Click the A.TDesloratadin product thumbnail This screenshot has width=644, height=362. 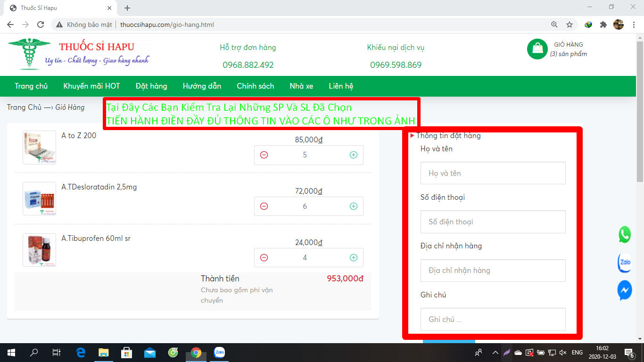click(39, 199)
